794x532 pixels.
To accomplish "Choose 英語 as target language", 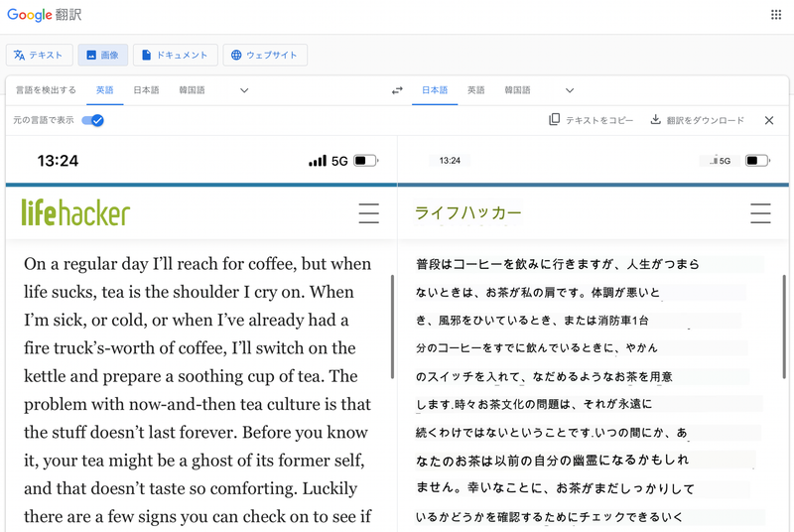I will pos(476,90).
